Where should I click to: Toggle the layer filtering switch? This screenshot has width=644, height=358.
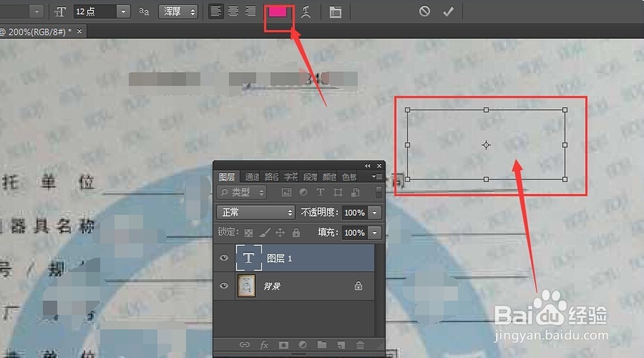(379, 192)
